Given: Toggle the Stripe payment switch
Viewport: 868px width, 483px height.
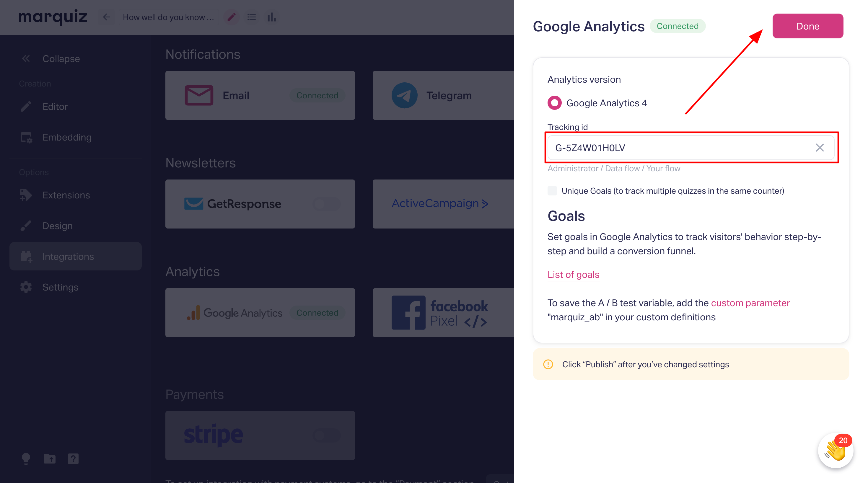Looking at the screenshot, I should (x=326, y=435).
